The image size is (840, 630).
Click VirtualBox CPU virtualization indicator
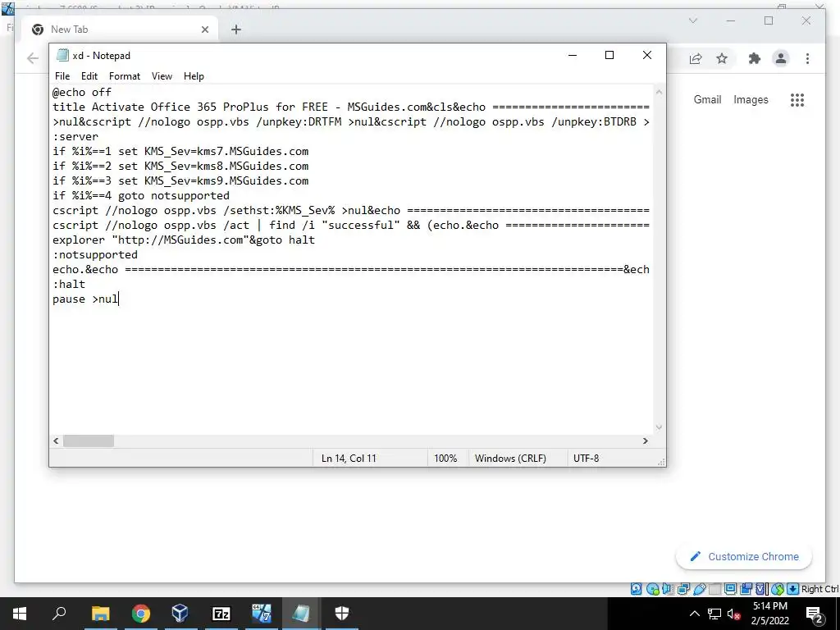point(760,589)
